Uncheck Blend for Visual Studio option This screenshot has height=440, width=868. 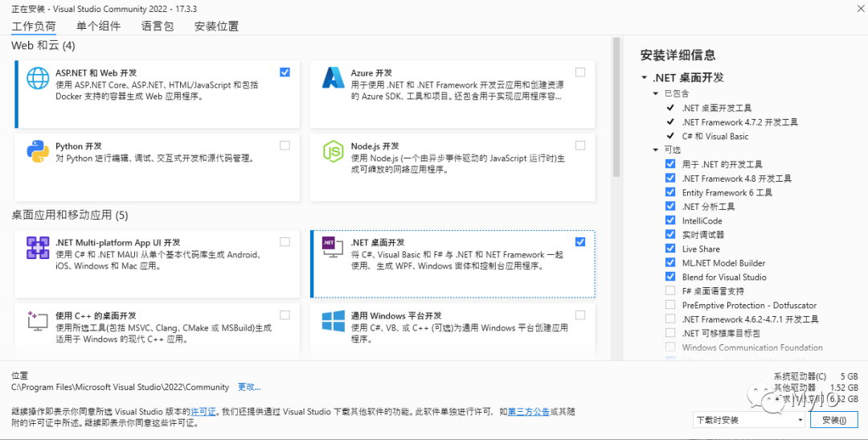pos(670,277)
